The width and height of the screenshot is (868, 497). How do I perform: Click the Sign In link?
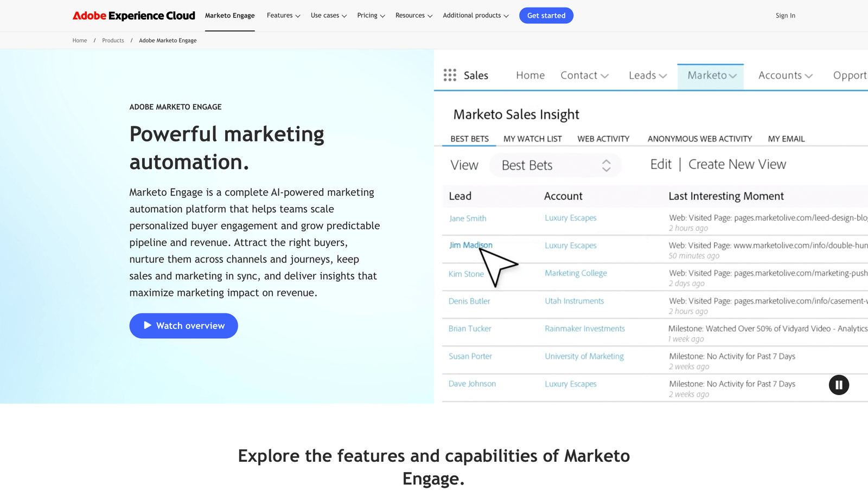(x=785, y=16)
